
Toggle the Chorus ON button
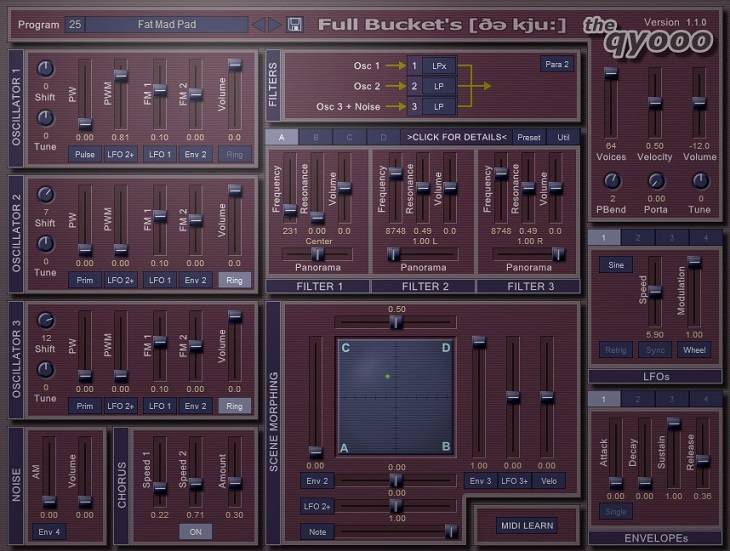pyautogui.click(x=195, y=531)
